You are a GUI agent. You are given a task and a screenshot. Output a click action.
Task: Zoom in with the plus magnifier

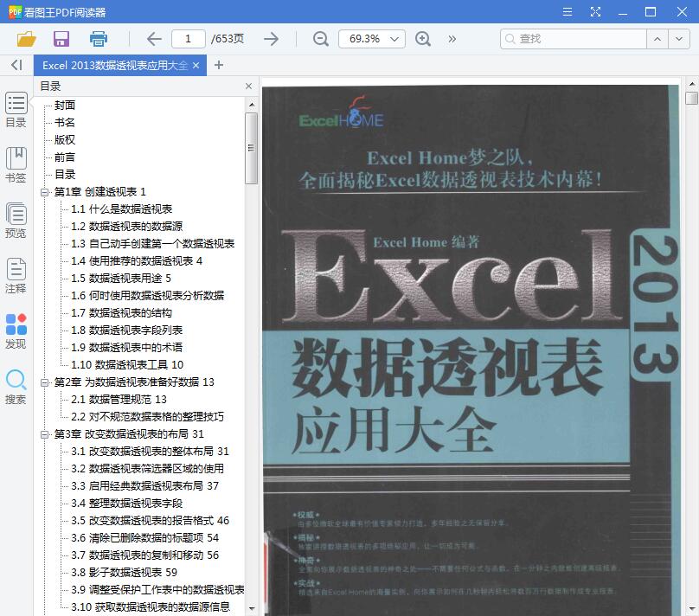tap(423, 39)
